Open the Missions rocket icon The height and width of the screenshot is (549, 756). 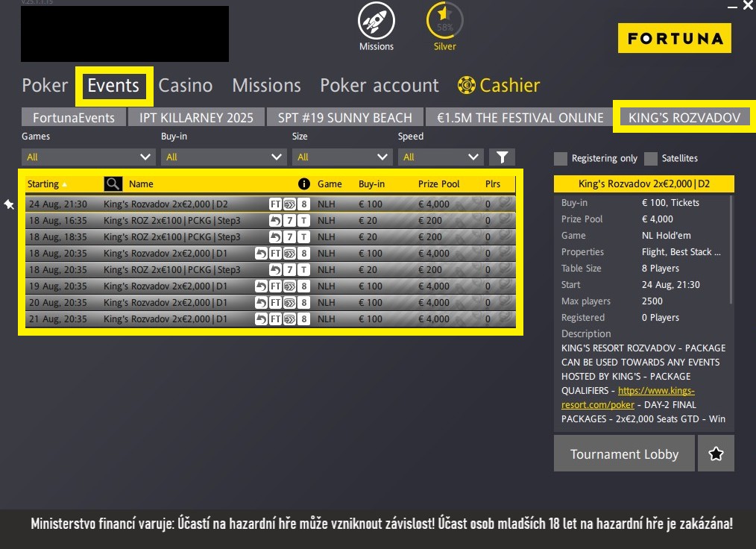377,21
